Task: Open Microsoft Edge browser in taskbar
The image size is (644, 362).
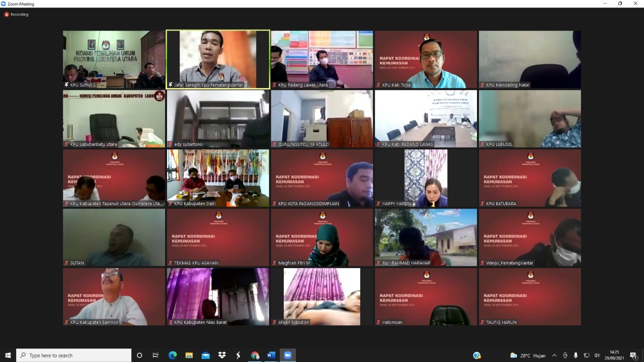Action: coord(173,355)
